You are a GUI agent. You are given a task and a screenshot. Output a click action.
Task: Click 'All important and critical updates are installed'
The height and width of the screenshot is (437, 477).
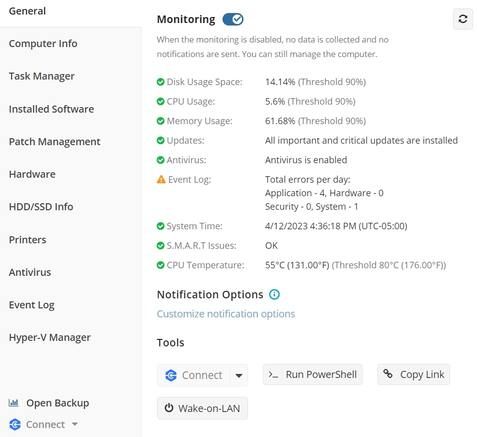click(361, 140)
